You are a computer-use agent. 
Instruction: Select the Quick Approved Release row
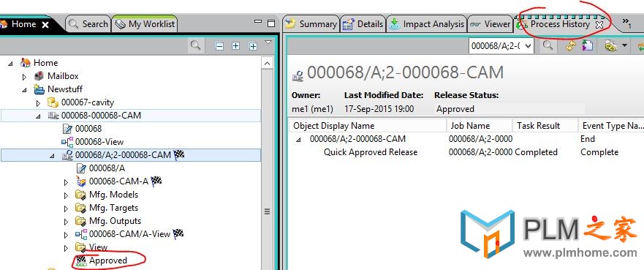(371, 152)
